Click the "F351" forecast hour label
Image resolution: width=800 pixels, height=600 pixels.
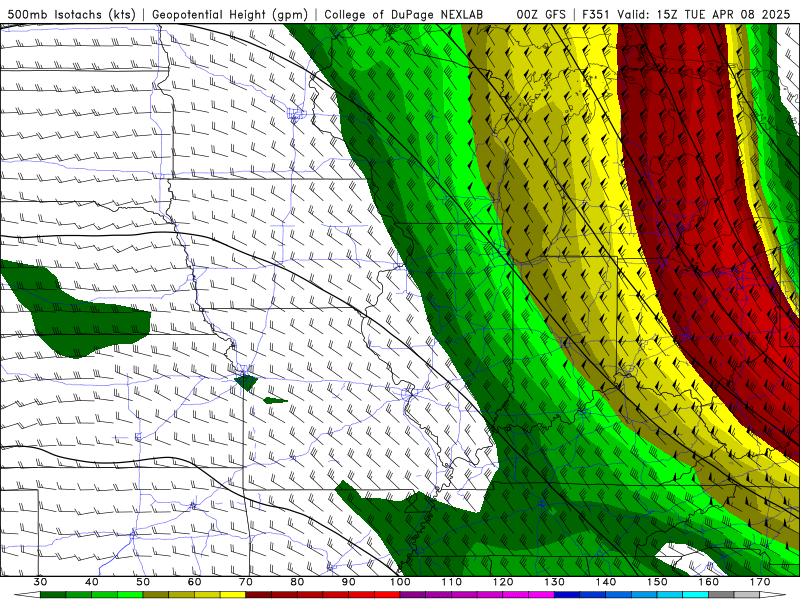click(x=595, y=14)
